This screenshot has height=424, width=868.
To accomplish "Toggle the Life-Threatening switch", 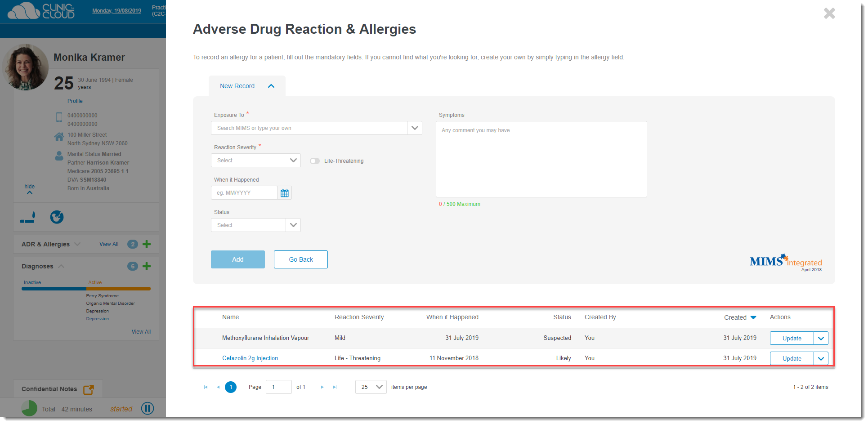I will (315, 161).
